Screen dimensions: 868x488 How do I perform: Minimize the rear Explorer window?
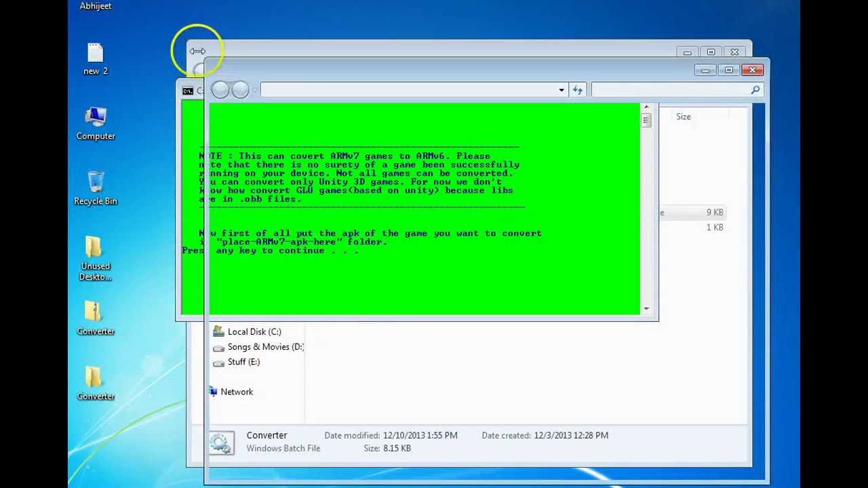point(688,52)
